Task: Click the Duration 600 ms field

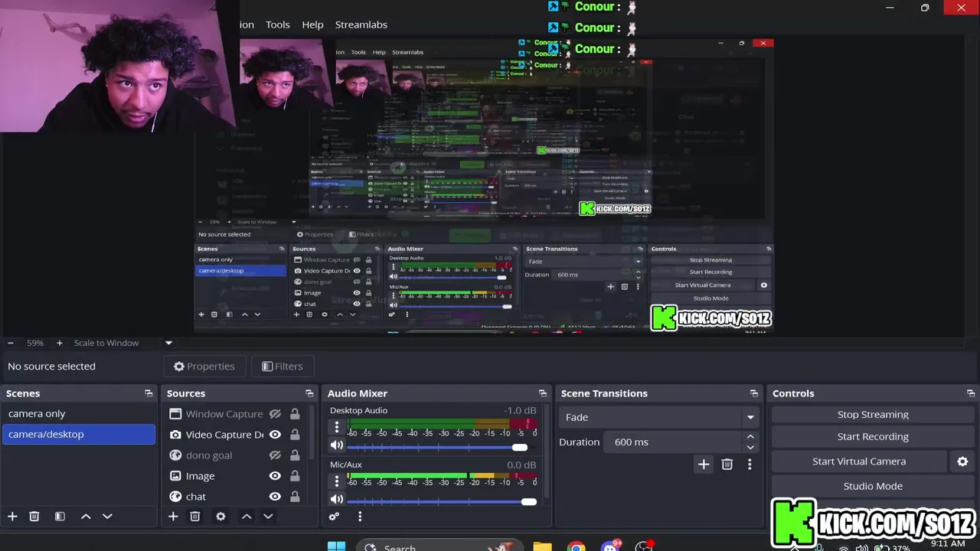Action: (672, 442)
